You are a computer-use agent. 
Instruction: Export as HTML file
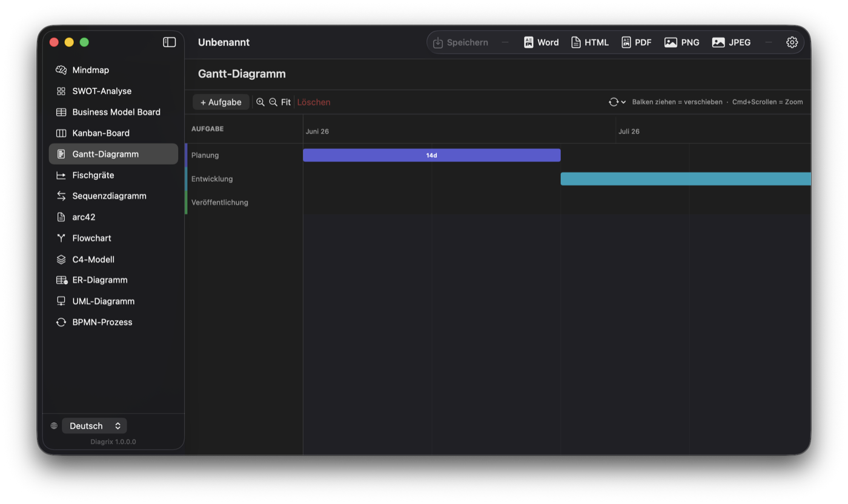pyautogui.click(x=589, y=42)
